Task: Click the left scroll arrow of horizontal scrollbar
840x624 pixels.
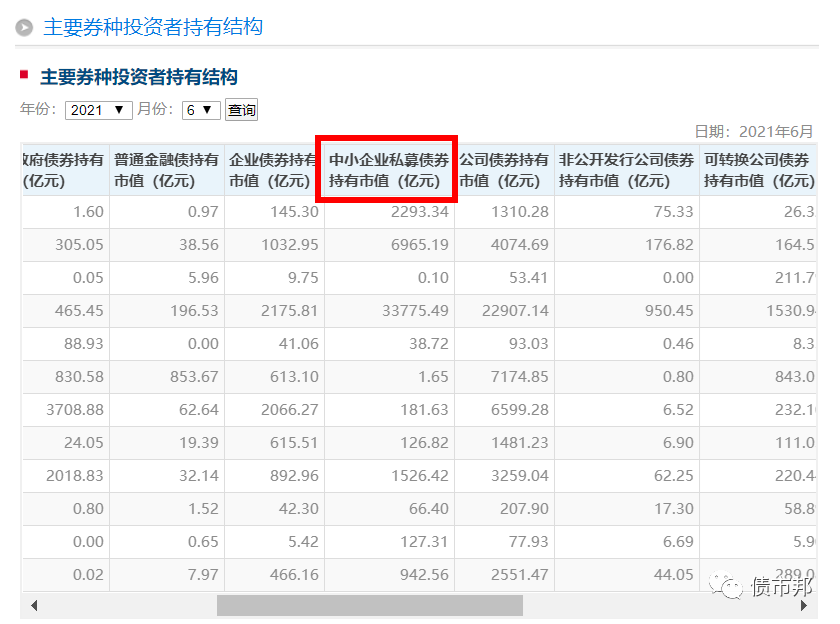Action: (x=34, y=606)
